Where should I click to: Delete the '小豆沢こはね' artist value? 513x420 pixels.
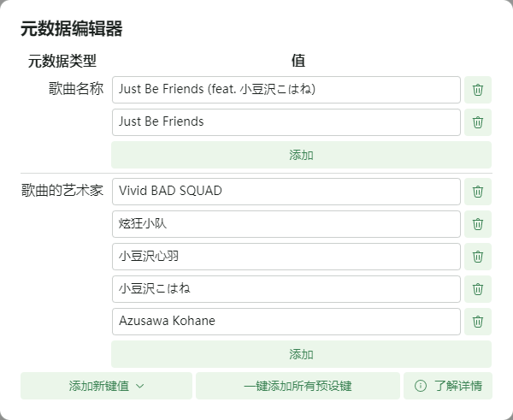(478, 289)
